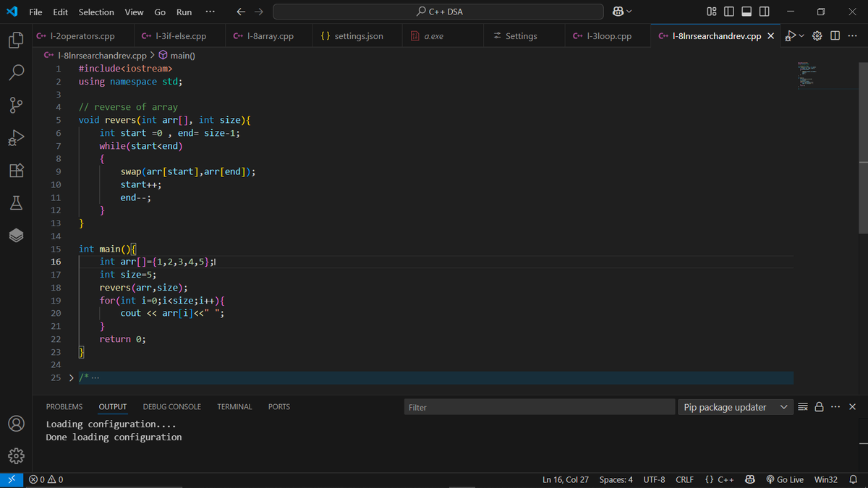
Task: Click the output Filter input field
Action: pyautogui.click(x=539, y=407)
